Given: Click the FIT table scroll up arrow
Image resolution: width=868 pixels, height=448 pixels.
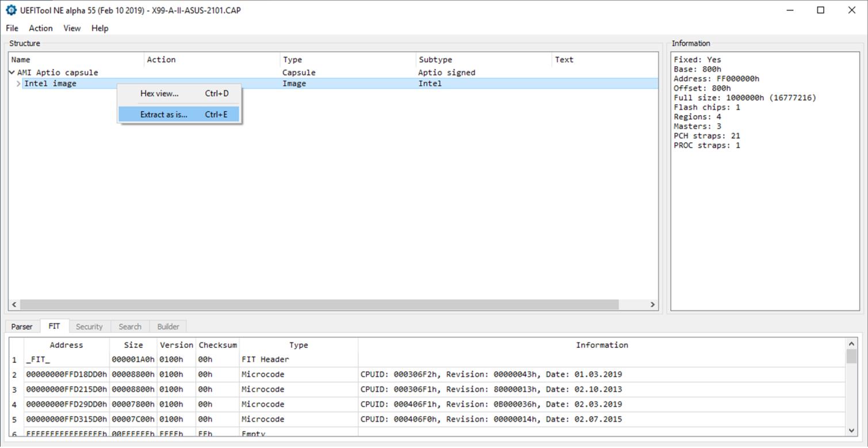Looking at the screenshot, I should (x=851, y=343).
